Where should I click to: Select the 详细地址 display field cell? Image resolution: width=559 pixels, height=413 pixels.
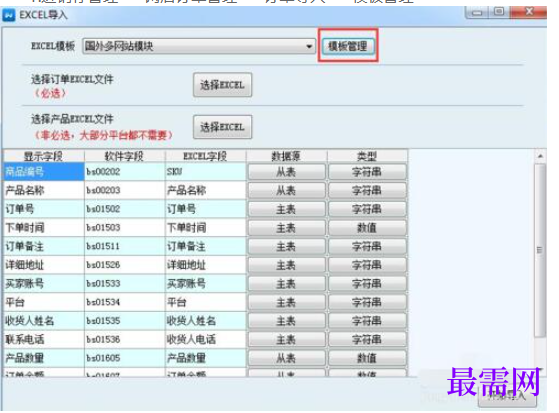click(x=44, y=265)
